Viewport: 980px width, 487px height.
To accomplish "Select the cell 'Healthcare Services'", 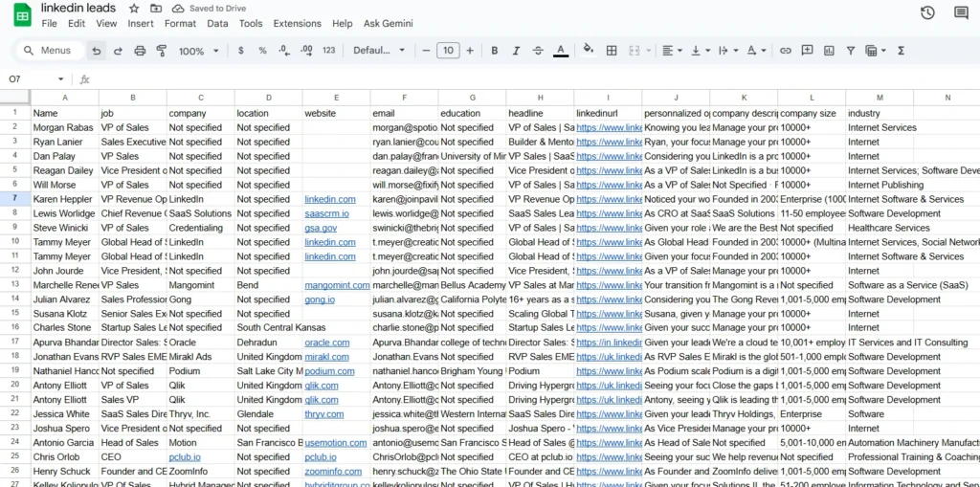I will tap(880, 228).
